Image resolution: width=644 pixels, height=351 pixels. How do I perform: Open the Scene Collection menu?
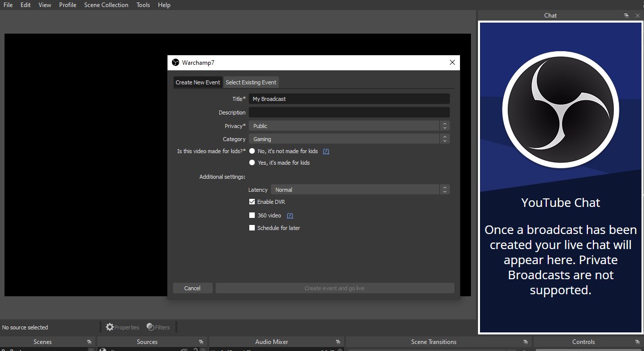click(106, 5)
